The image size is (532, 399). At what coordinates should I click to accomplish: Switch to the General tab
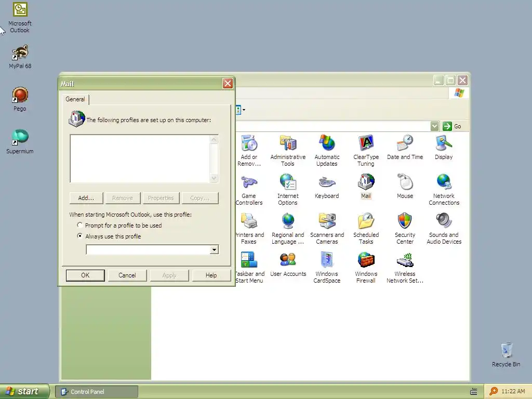coord(75,99)
